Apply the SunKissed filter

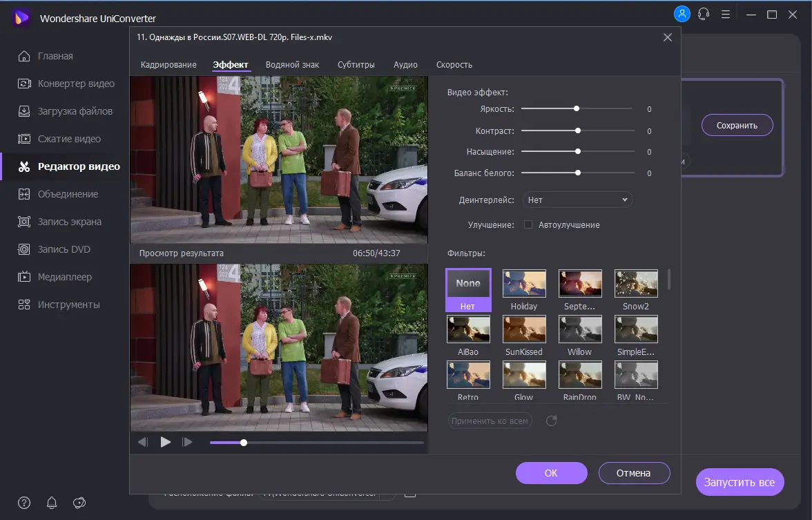524,329
